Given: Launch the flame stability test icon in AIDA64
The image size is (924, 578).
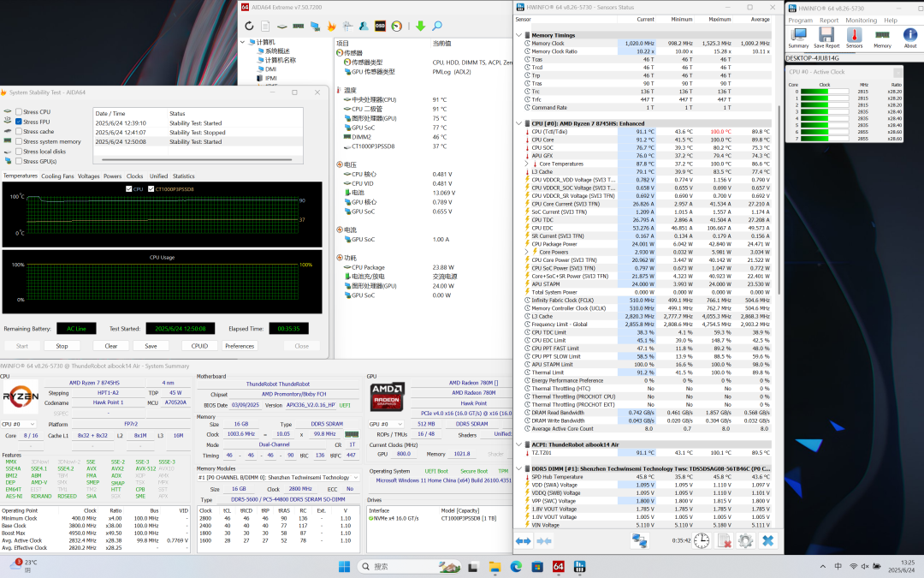Looking at the screenshot, I should pos(331,26).
